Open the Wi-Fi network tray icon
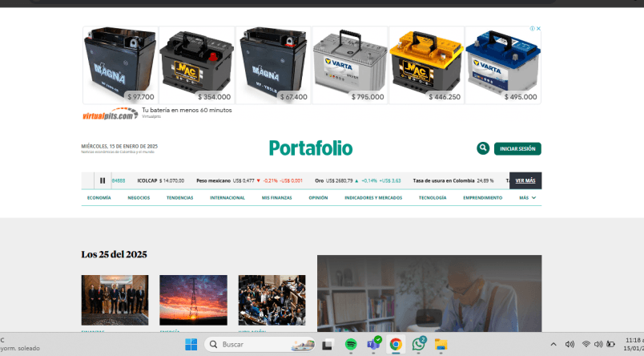 pyautogui.click(x=586, y=344)
